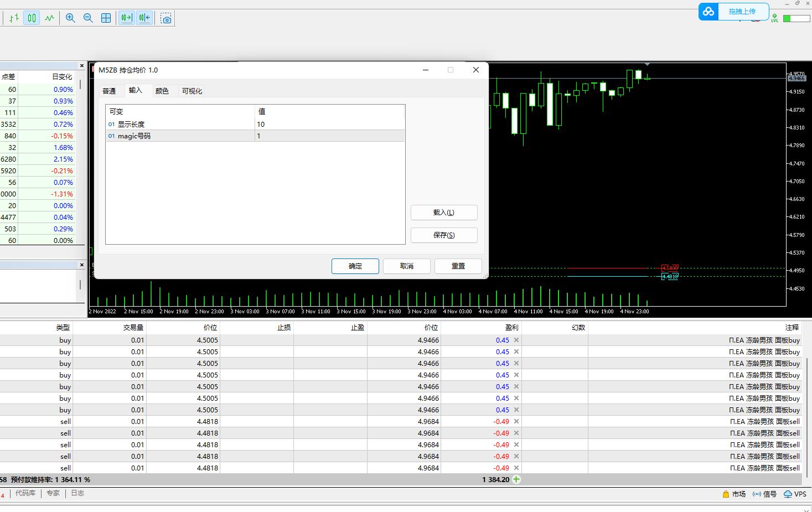Click the 止盈 column header

358,328
